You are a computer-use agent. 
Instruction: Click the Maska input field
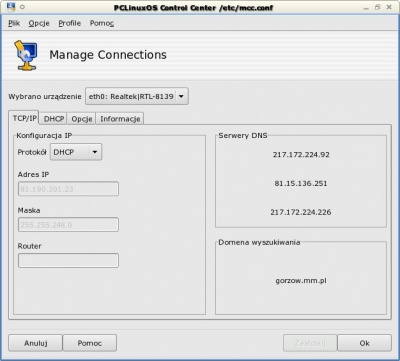[x=68, y=225]
